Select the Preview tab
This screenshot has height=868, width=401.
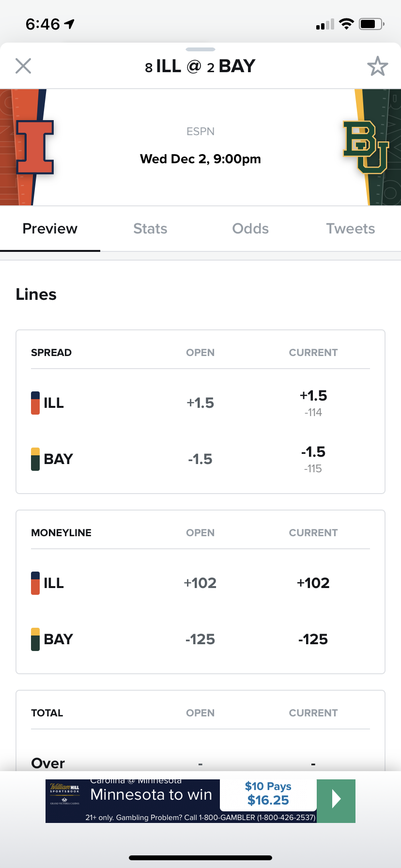tap(50, 229)
